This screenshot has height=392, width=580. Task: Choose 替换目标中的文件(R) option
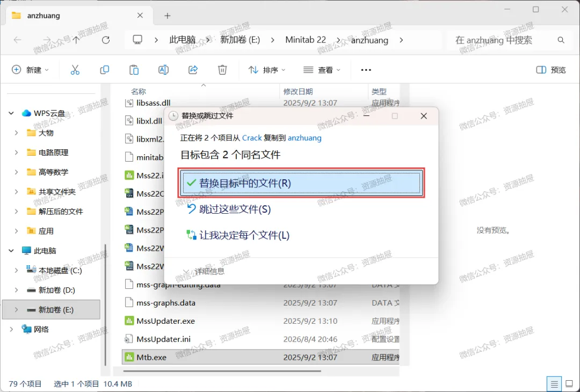pos(301,183)
